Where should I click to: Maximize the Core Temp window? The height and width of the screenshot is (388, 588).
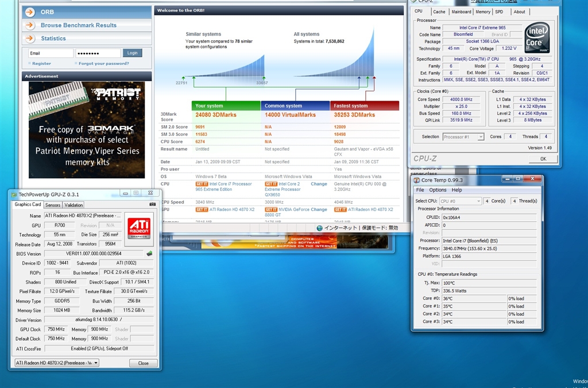coord(517,179)
